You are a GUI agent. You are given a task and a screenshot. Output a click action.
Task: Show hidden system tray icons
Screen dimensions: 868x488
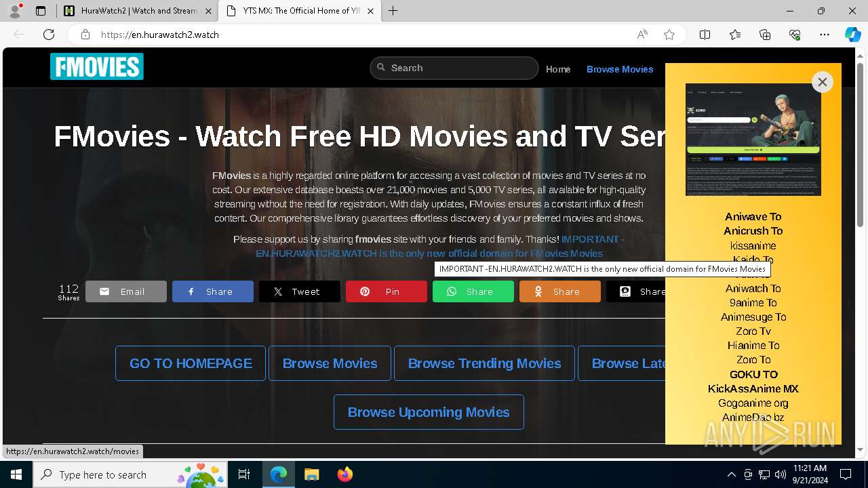[731, 474]
